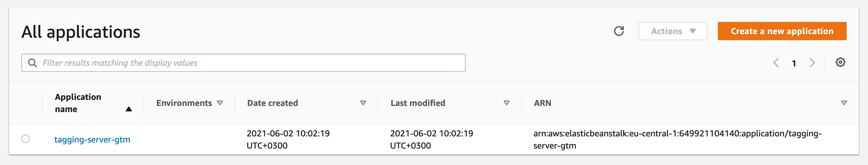
Task: Select page number 1
Action: tap(794, 63)
